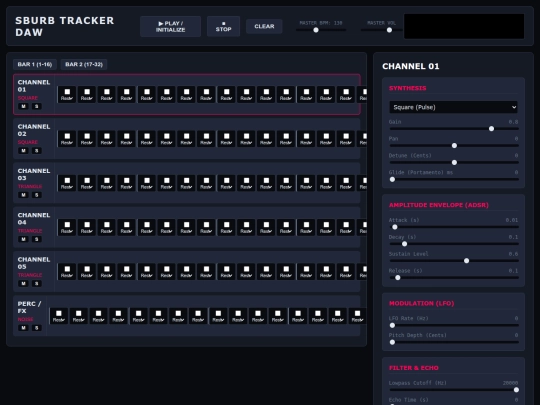Solo Channel 02 with its S button

[37, 151]
